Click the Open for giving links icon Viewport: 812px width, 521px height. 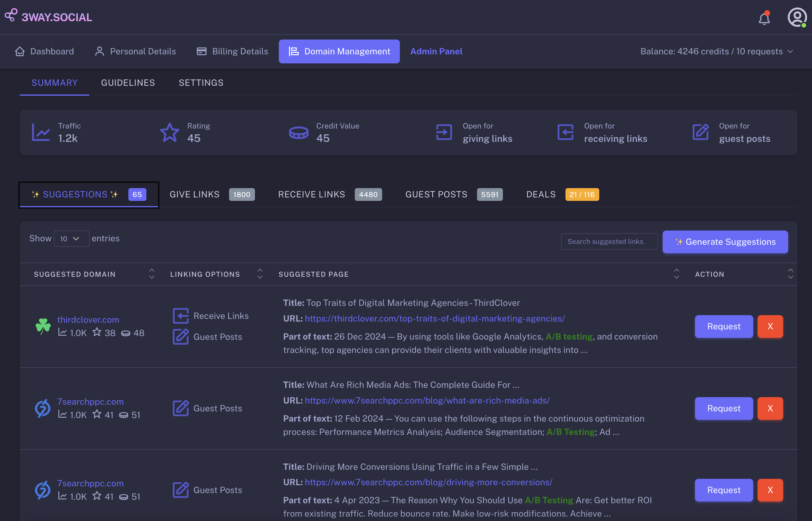[444, 132]
